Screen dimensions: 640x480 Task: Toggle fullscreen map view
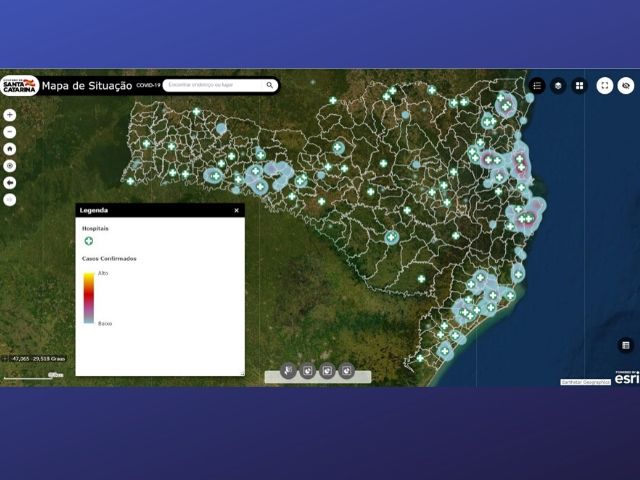[605, 86]
